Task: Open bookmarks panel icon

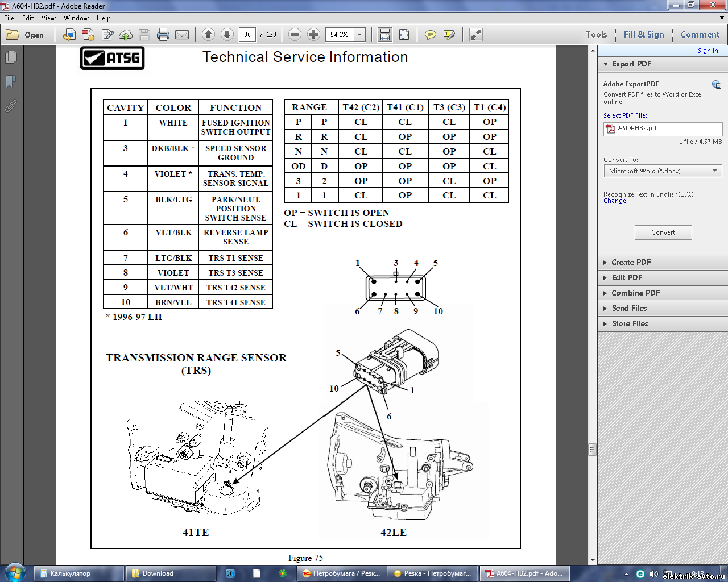Action: [x=11, y=81]
